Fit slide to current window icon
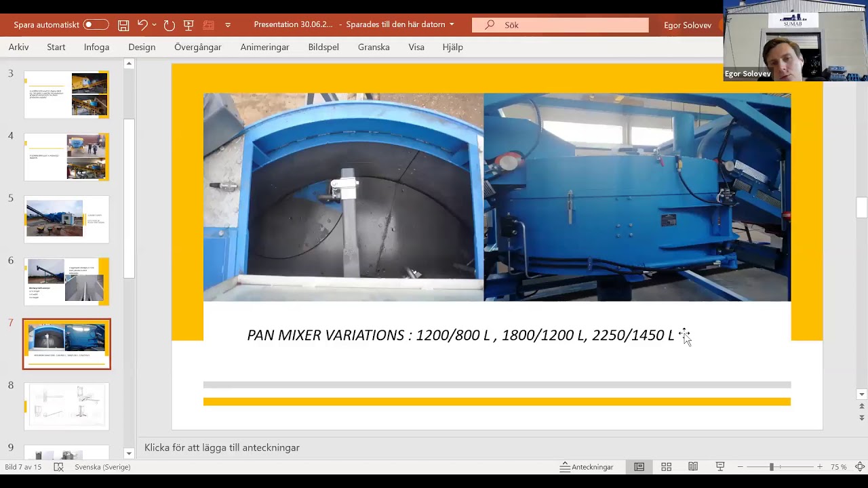 point(860,467)
